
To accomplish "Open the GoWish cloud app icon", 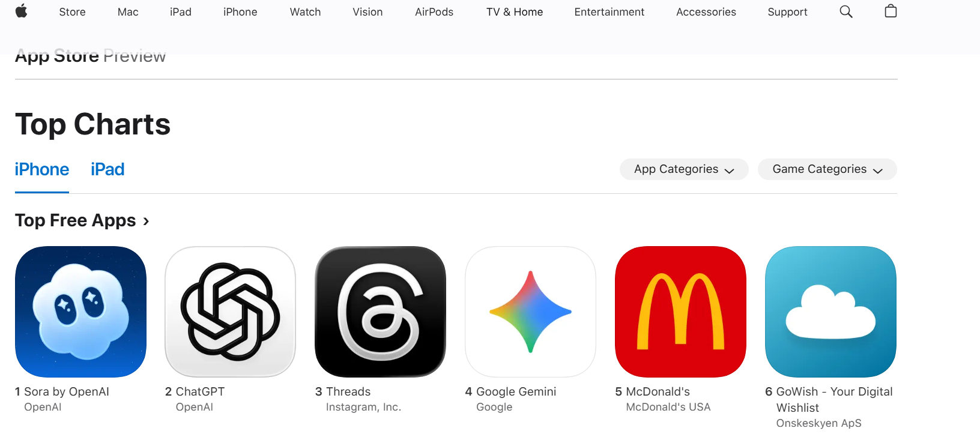I will pos(831,312).
